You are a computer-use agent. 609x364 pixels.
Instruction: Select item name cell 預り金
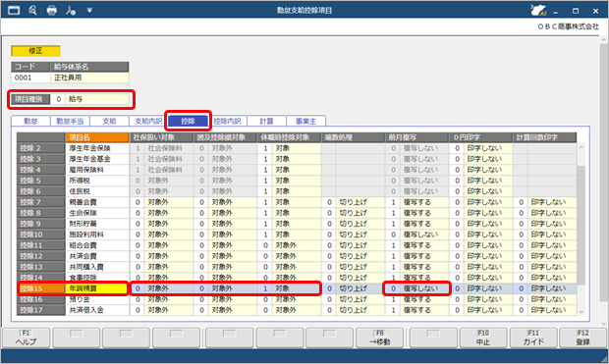[97, 299]
